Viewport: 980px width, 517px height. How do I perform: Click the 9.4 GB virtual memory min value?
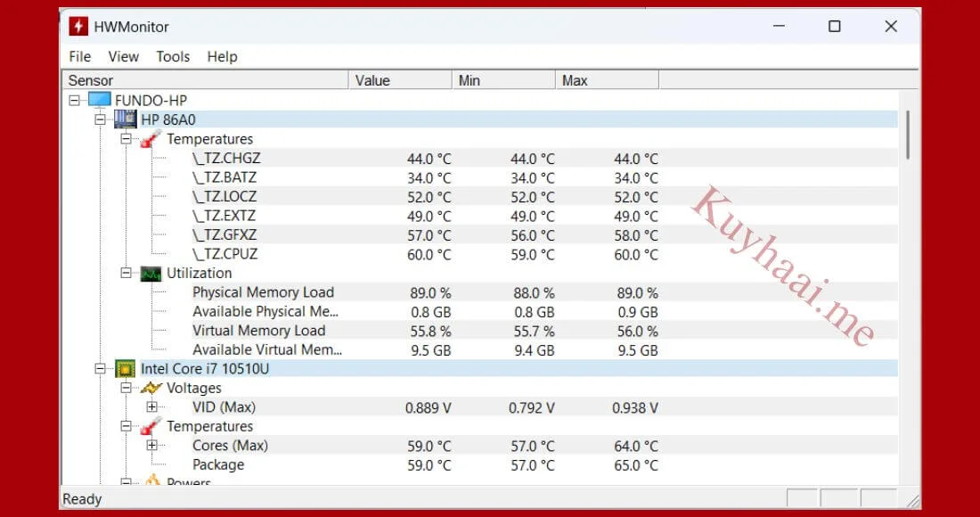click(535, 350)
